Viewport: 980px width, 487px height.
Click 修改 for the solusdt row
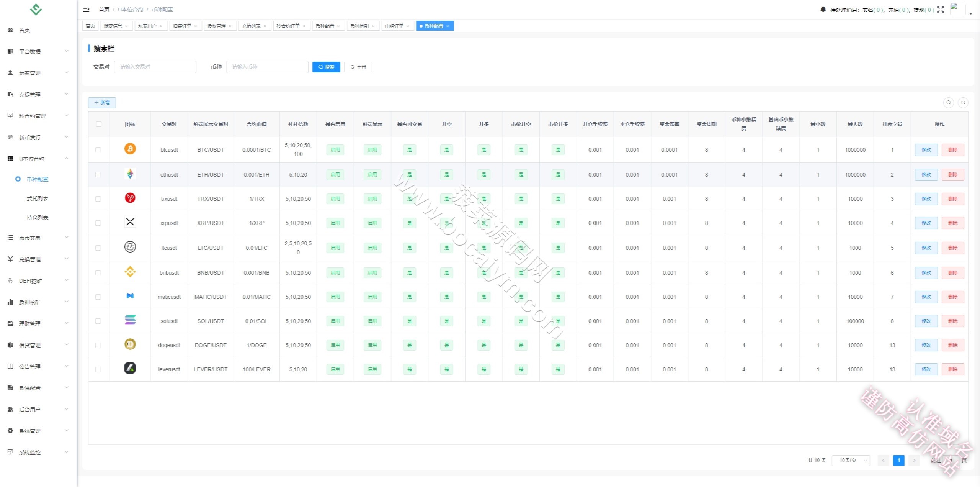point(926,321)
